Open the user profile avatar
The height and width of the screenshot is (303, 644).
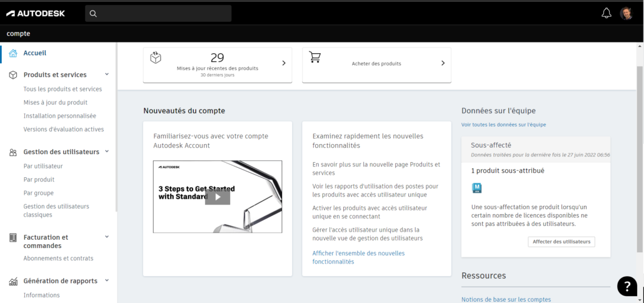pyautogui.click(x=626, y=13)
